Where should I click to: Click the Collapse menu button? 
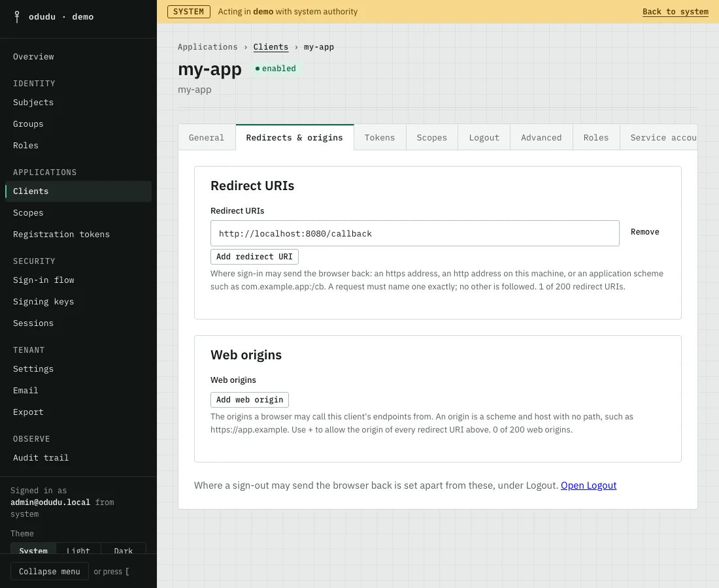[50, 572]
